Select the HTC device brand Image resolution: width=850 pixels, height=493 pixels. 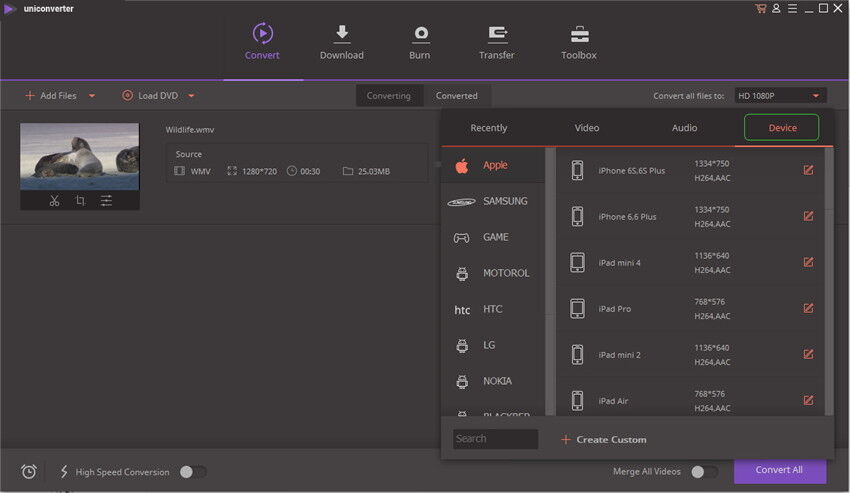[x=493, y=309]
